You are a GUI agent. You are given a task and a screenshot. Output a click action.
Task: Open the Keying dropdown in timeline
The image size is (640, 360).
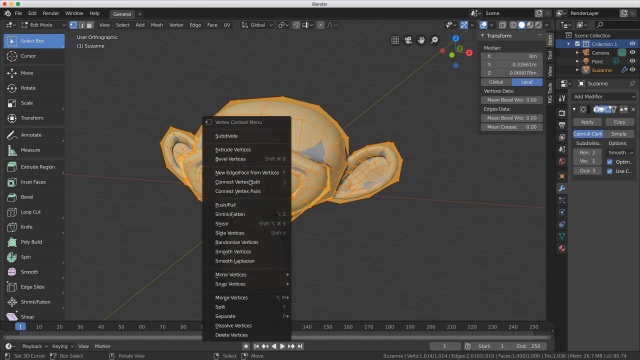[62, 346]
